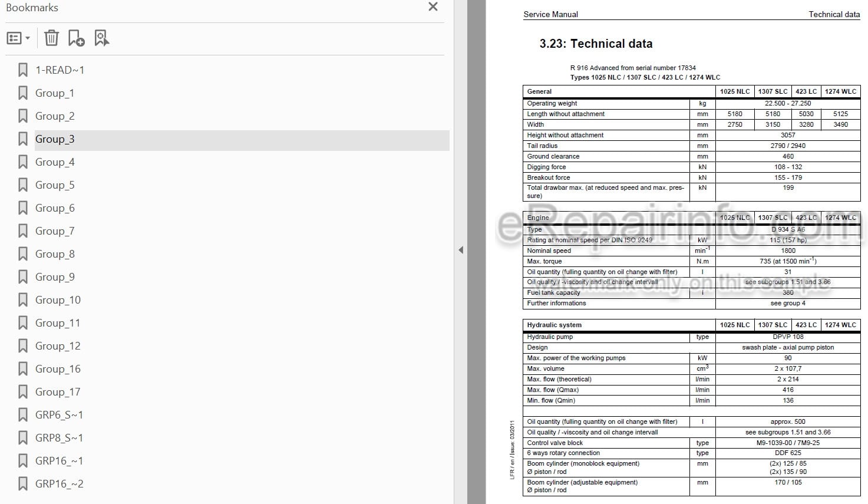Click 'Ground clearance' row label
Image resolution: width=868 pixels, height=504 pixels.
click(553, 156)
